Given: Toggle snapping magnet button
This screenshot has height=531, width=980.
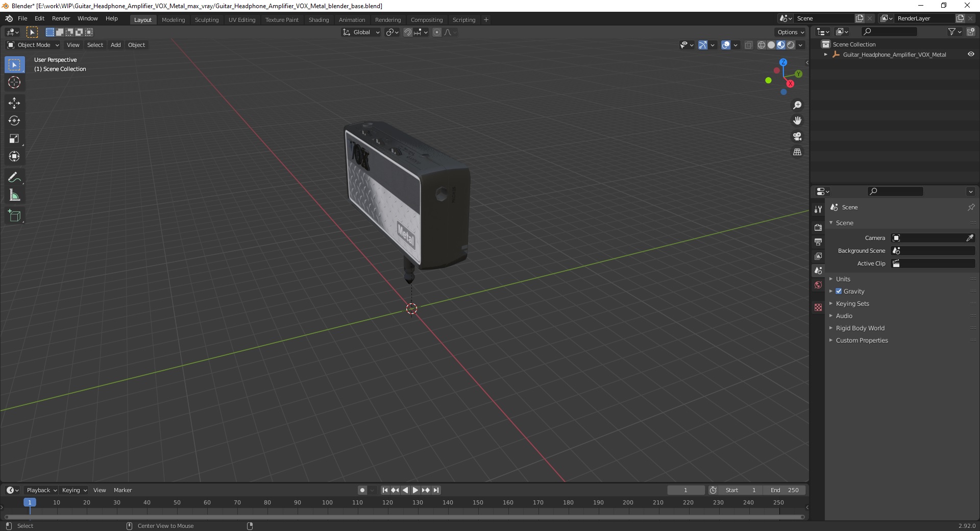Looking at the screenshot, I should click(x=408, y=32).
